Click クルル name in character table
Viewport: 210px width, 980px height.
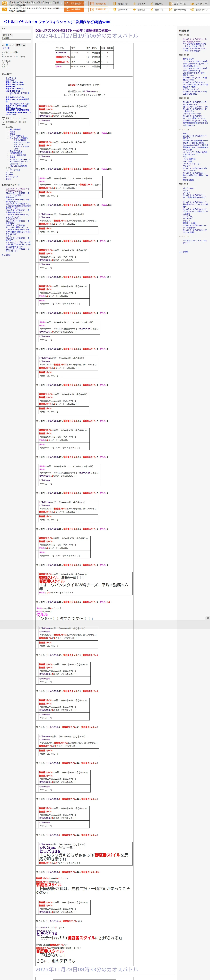point(59,67)
